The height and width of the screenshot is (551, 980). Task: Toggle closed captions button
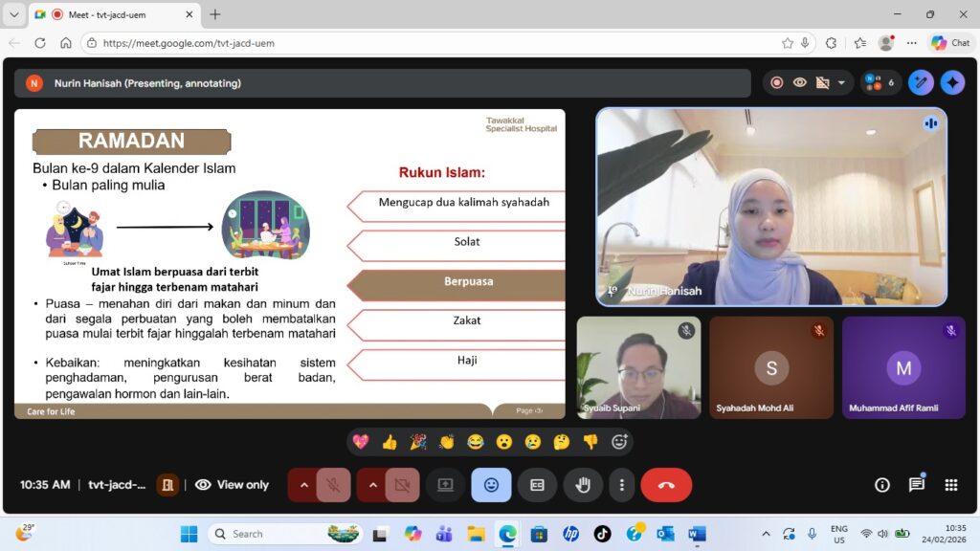click(x=537, y=485)
